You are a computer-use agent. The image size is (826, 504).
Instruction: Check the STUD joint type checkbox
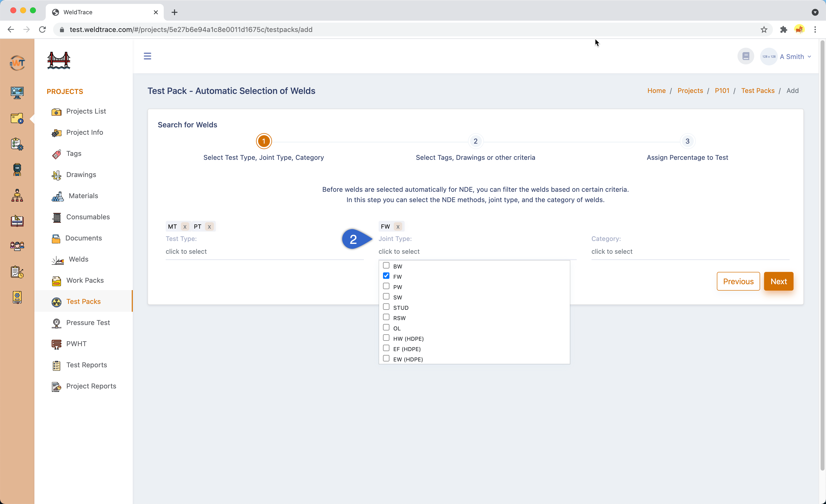(386, 307)
